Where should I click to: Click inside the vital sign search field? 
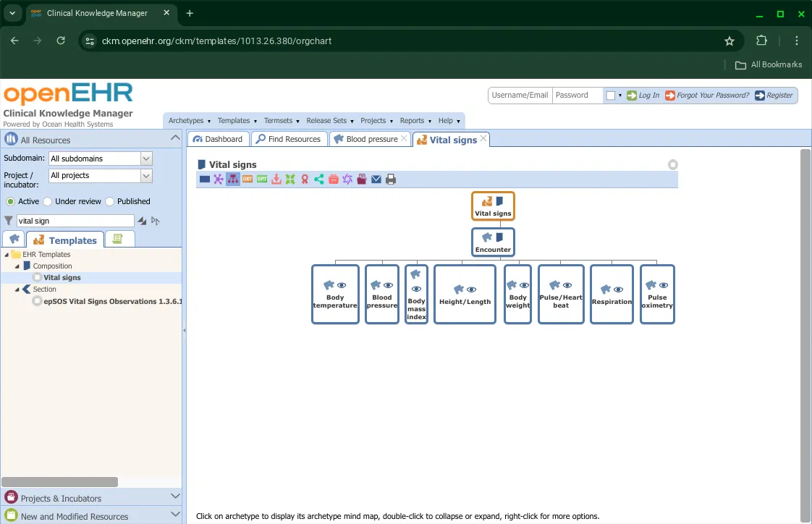tap(76, 220)
